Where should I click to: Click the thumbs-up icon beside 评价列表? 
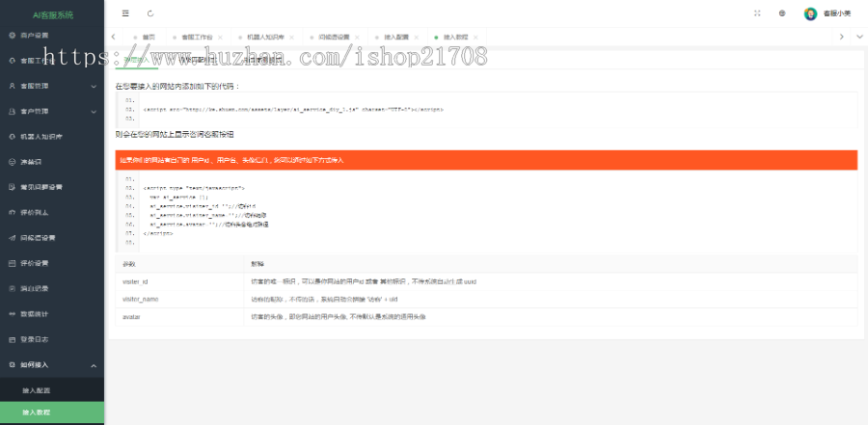pyautogui.click(x=13, y=212)
